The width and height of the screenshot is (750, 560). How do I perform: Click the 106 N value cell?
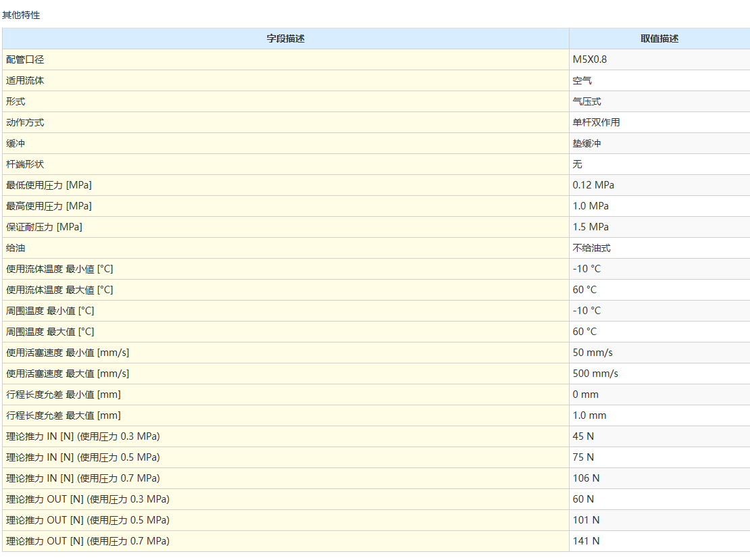[586, 478]
